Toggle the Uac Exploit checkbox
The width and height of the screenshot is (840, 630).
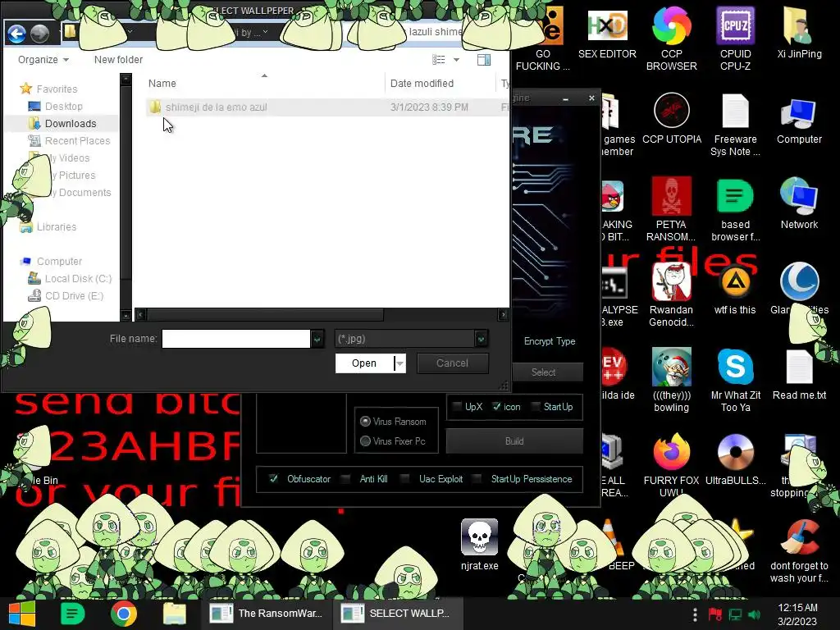coord(405,479)
